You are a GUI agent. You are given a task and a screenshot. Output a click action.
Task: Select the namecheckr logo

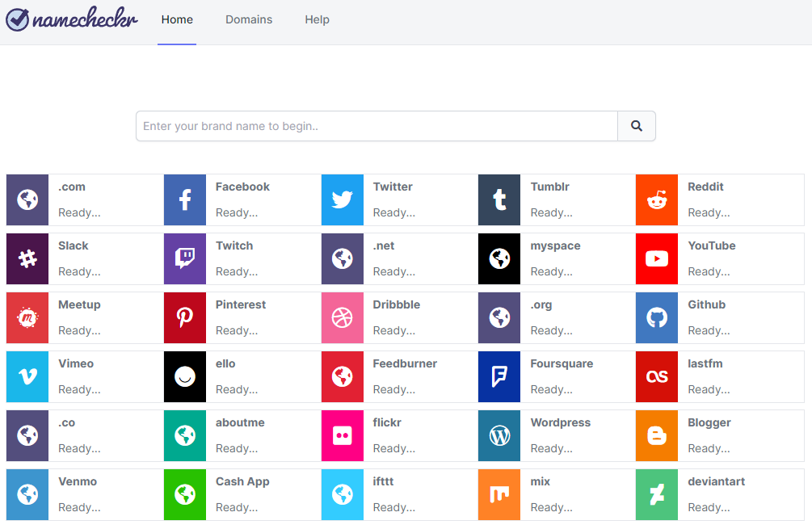click(71, 19)
